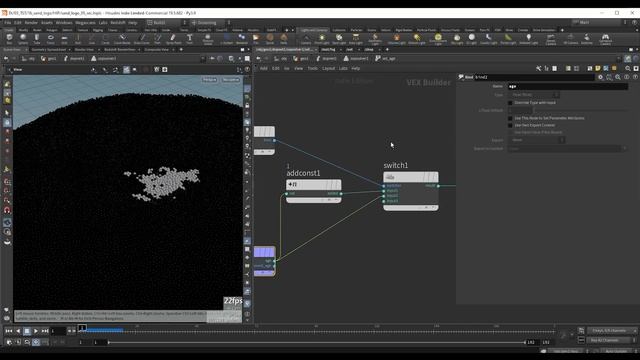Toggle Override Type with Input checkbox

pos(510,103)
